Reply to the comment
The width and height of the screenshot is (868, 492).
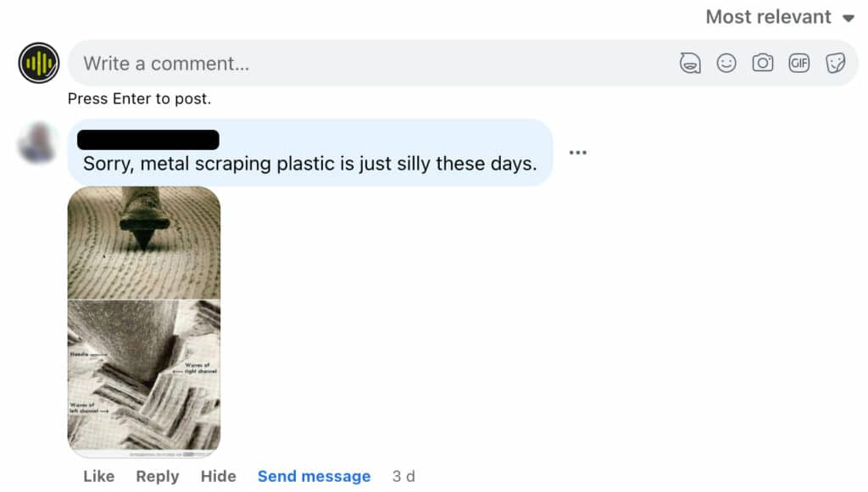[x=157, y=477]
